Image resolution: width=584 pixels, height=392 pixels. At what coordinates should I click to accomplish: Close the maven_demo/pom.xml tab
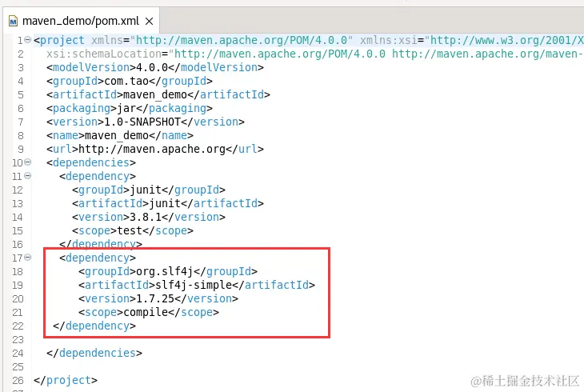(x=149, y=22)
